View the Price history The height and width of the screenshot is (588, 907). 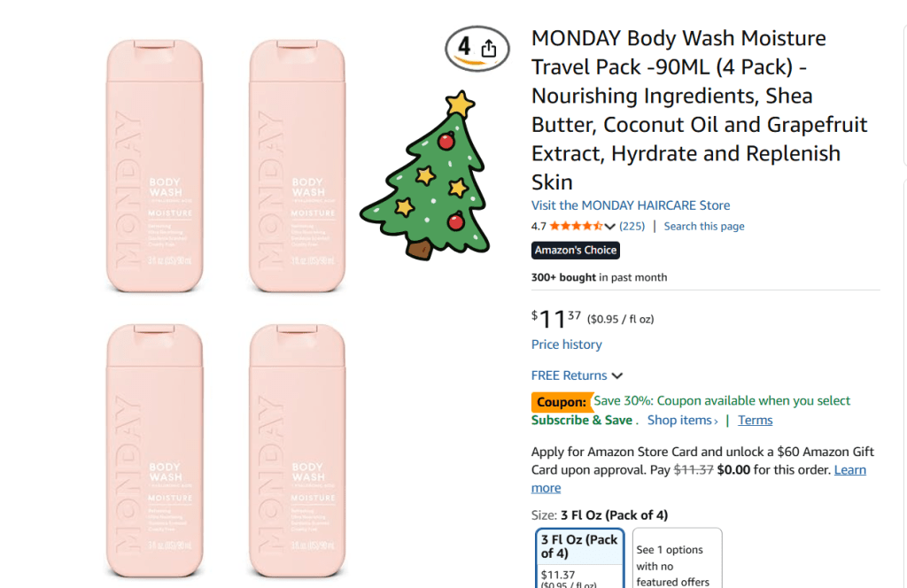click(x=566, y=344)
